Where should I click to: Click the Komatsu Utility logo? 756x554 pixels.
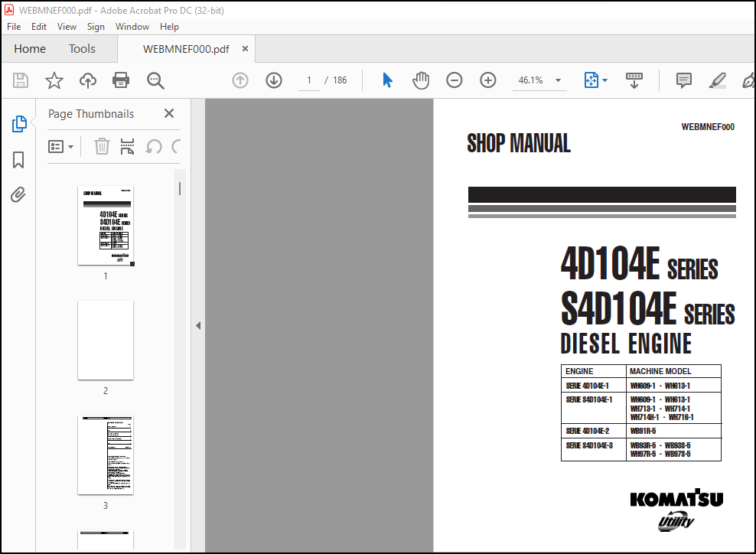tap(676, 510)
